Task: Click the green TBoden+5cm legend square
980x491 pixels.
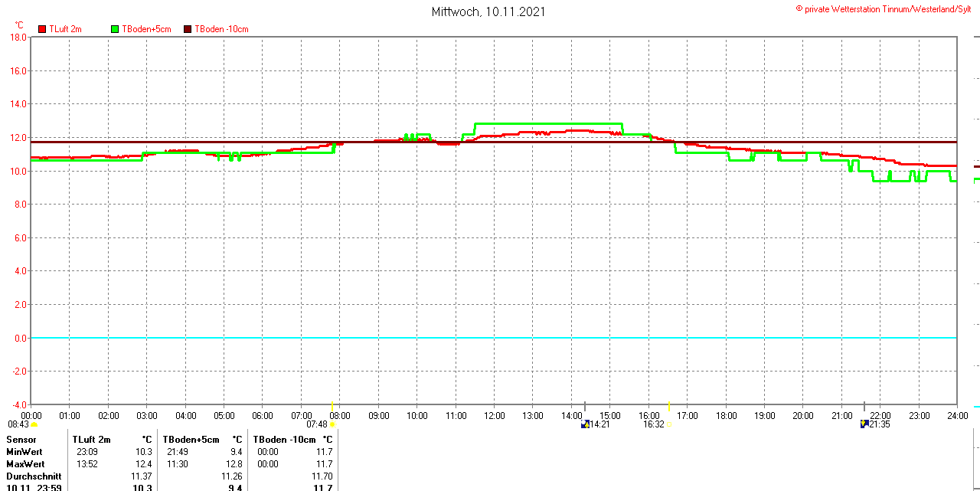Action: click(116, 29)
